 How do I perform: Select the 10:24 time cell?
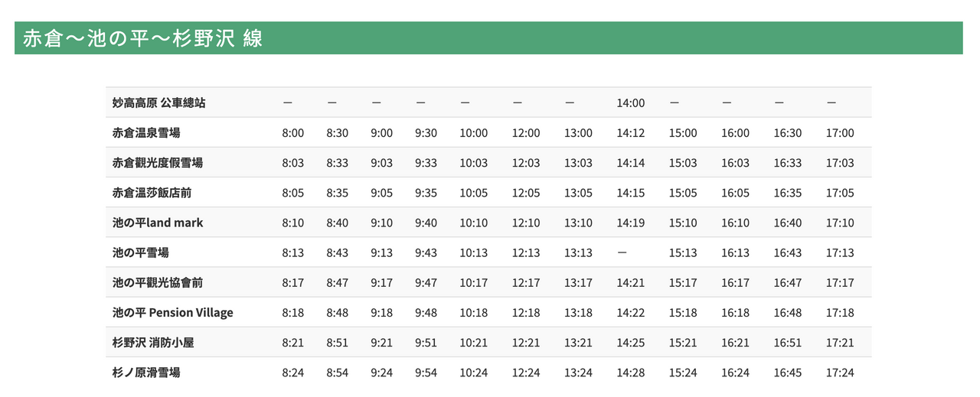point(474,373)
